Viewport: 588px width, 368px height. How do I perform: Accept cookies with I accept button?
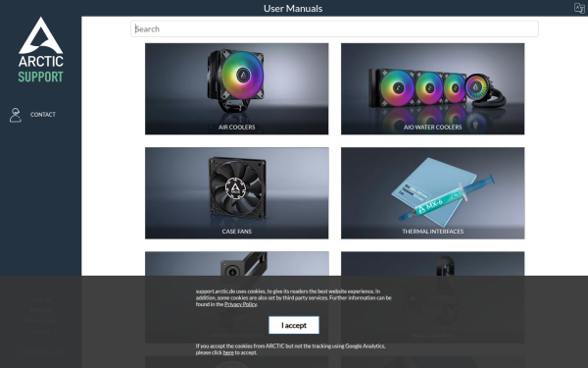pos(294,325)
